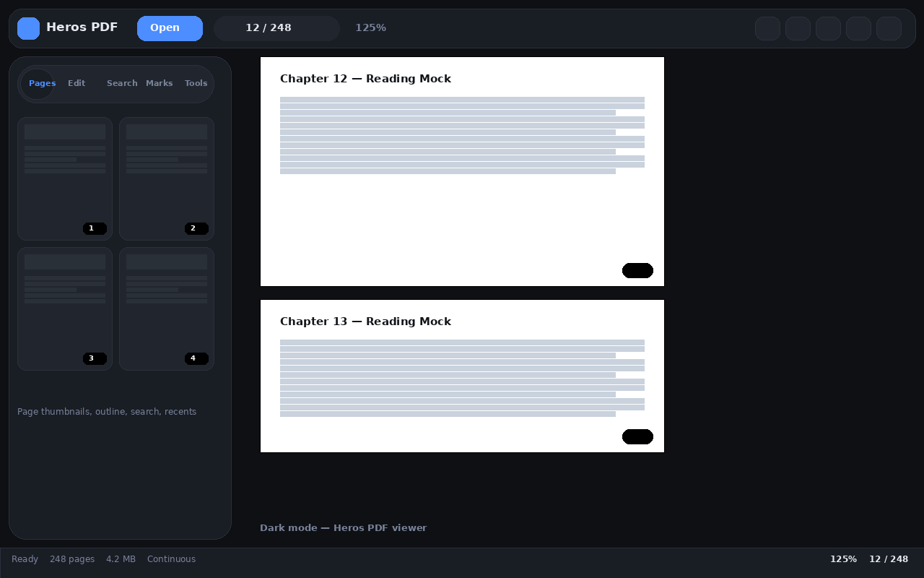Click the "Heros PDF" app title text
This screenshot has width=924, height=578.
tap(82, 27)
